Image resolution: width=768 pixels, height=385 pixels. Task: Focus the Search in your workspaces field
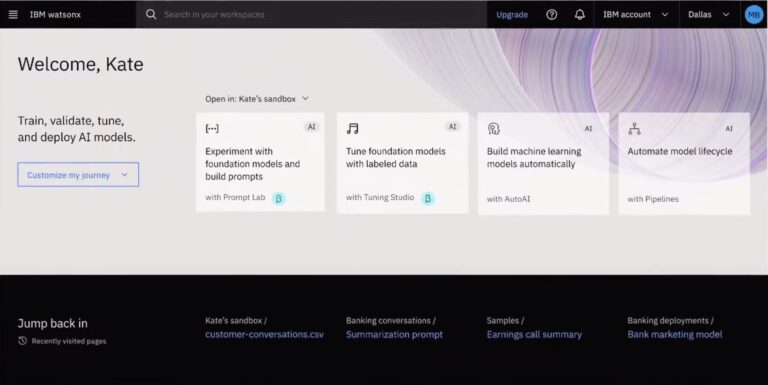pyautogui.click(x=312, y=15)
